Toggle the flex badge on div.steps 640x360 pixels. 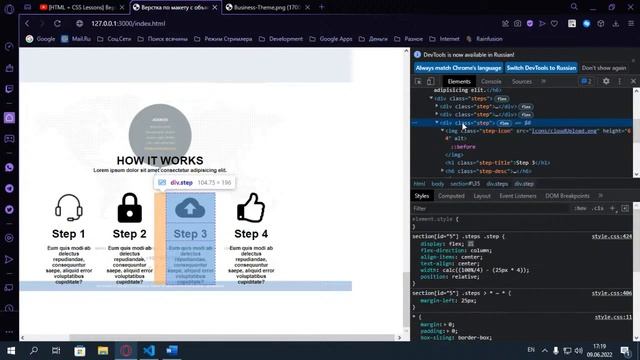(x=502, y=99)
